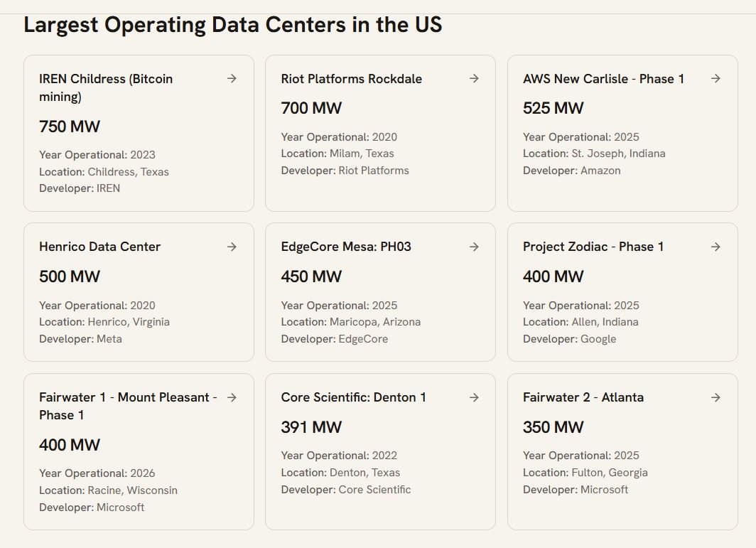Click arrow on Fairwater 1 Mount Pleasant card
Viewport: 756px width, 548px height.
[232, 397]
